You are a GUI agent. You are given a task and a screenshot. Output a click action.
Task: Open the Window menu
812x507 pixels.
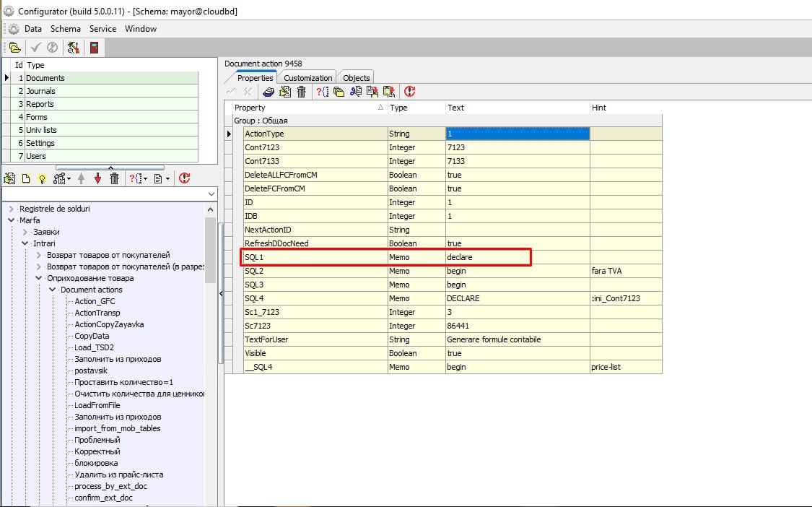pyautogui.click(x=140, y=29)
